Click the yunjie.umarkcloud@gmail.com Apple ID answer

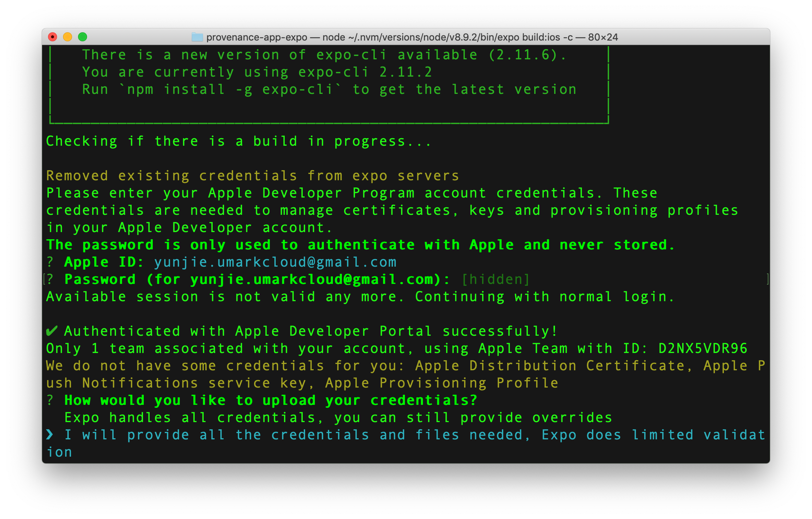click(x=275, y=262)
